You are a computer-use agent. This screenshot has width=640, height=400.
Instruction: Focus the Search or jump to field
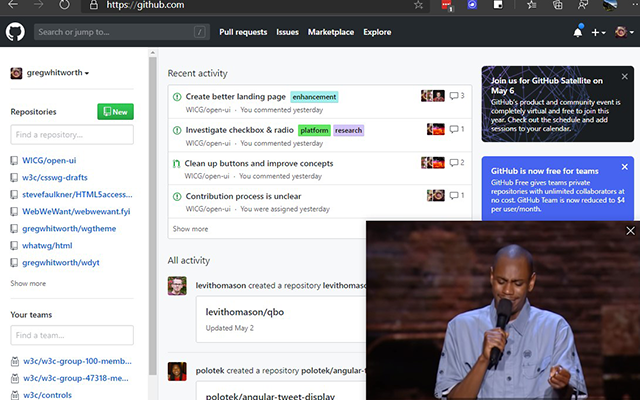[122, 32]
